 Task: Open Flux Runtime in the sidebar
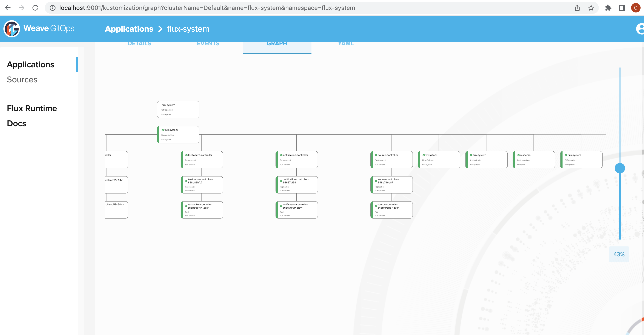(32, 108)
